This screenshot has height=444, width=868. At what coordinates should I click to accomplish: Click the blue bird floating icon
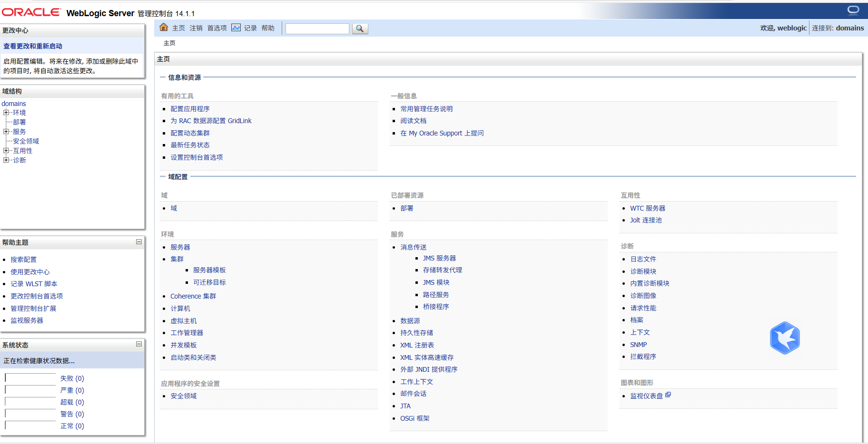(785, 338)
